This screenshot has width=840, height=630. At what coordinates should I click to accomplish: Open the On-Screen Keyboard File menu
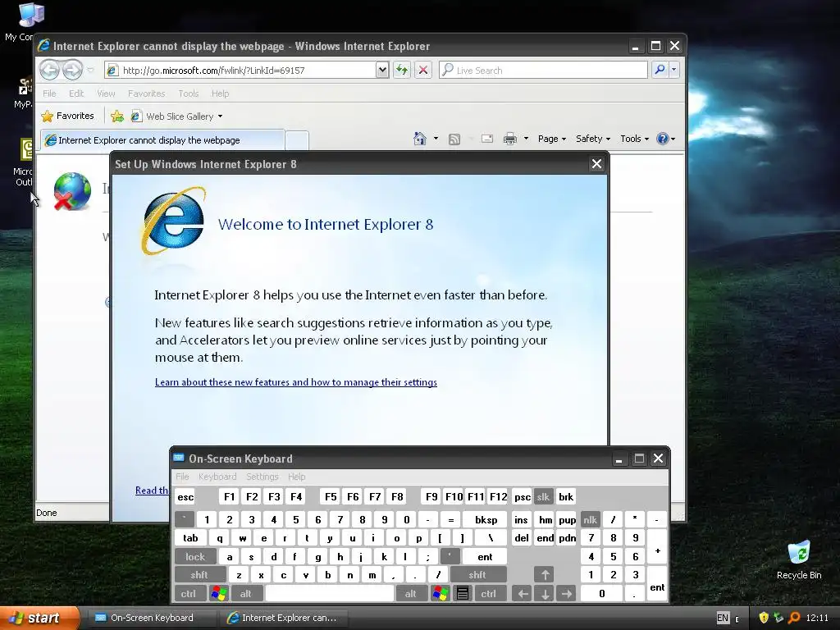click(x=182, y=477)
